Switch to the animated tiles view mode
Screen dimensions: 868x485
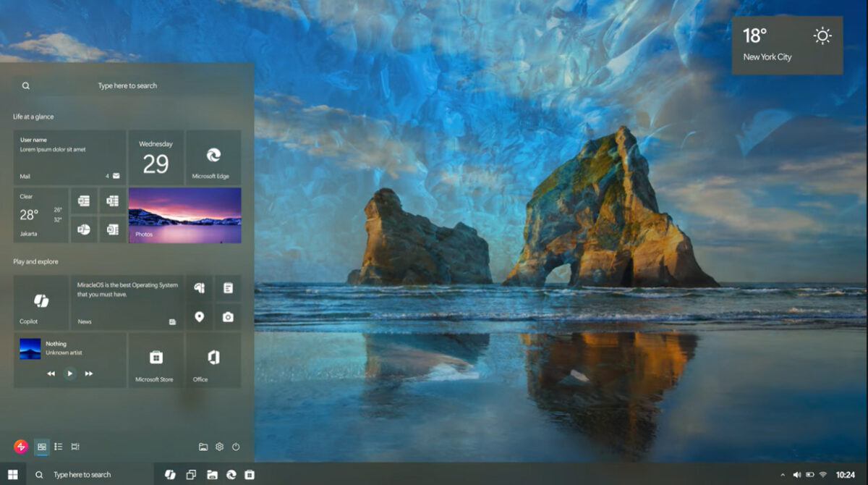pos(75,447)
